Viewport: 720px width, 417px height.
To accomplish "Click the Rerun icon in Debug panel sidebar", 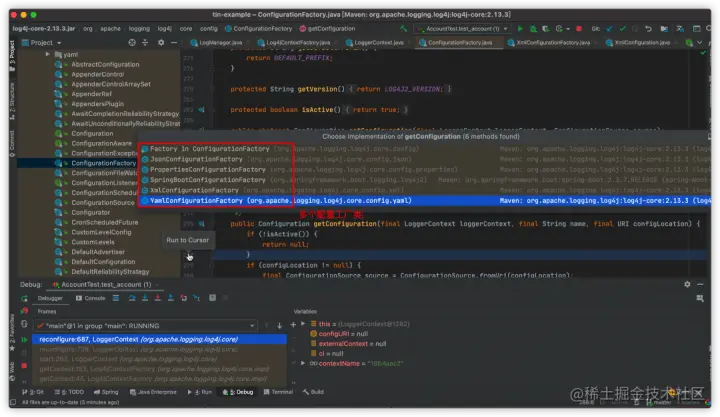I will click(24, 299).
